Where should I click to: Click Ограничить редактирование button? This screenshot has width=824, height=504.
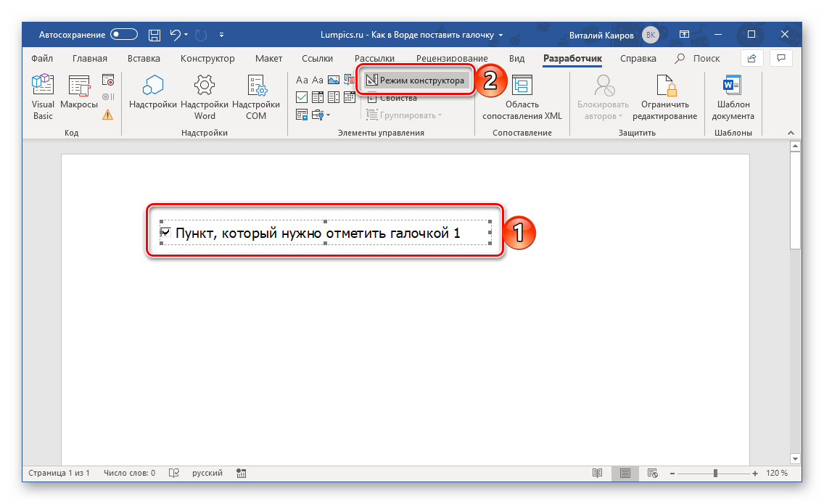click(664, 97)
